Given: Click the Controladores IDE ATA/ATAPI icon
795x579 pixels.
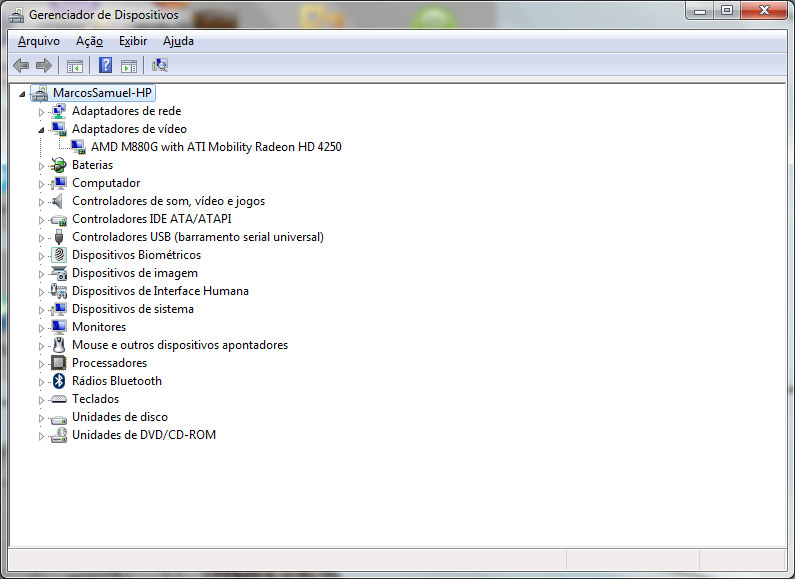Looking at the screenshot, I should [59, 220].
